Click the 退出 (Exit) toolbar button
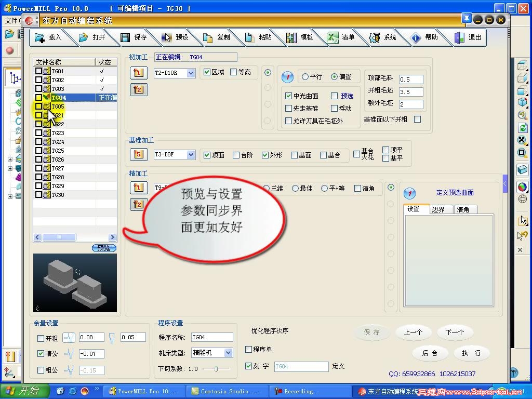This screenshot has height=399, width=532. click(x=468, y=37)
